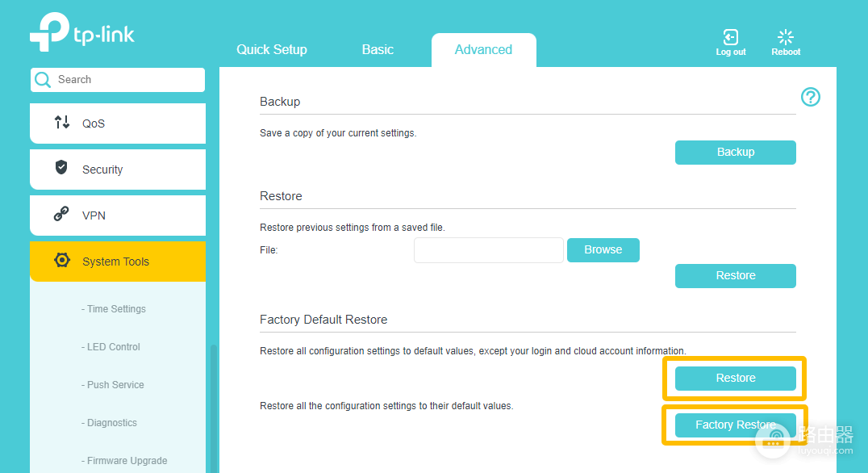Focus the Search input field
This screenshot has width=868, height=473.
118,80
